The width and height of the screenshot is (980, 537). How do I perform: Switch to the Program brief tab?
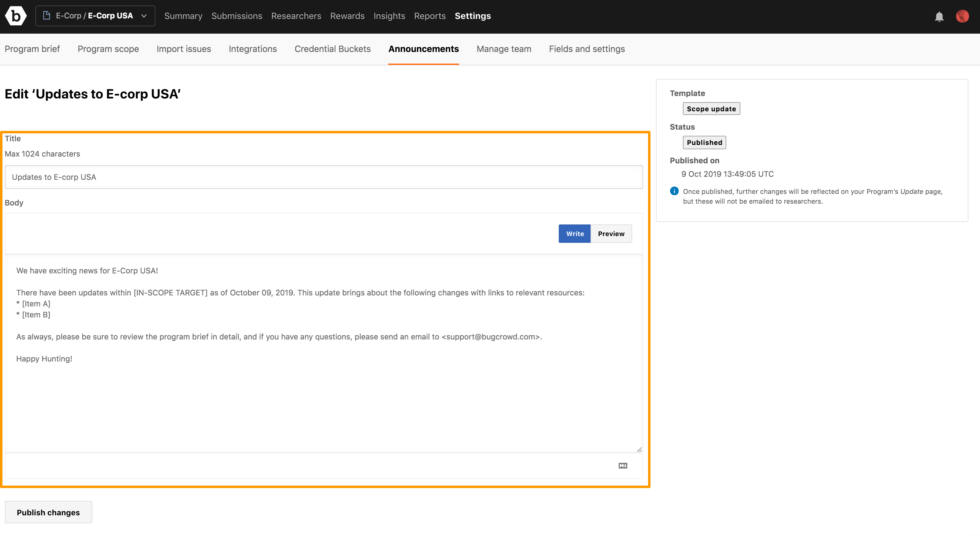click(32, 49)
